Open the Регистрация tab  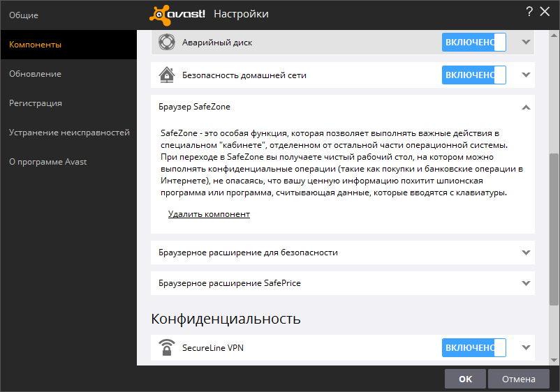coord(68,103)
